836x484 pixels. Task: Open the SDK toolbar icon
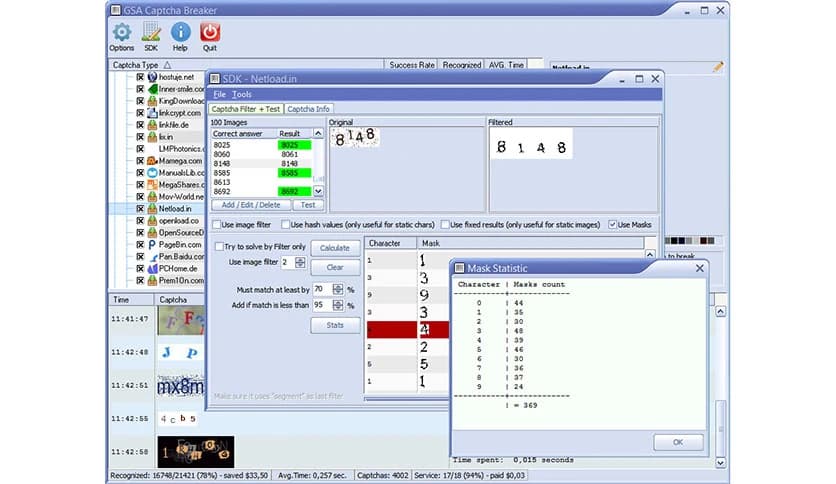pyautogui.click(x=151, y=33)
